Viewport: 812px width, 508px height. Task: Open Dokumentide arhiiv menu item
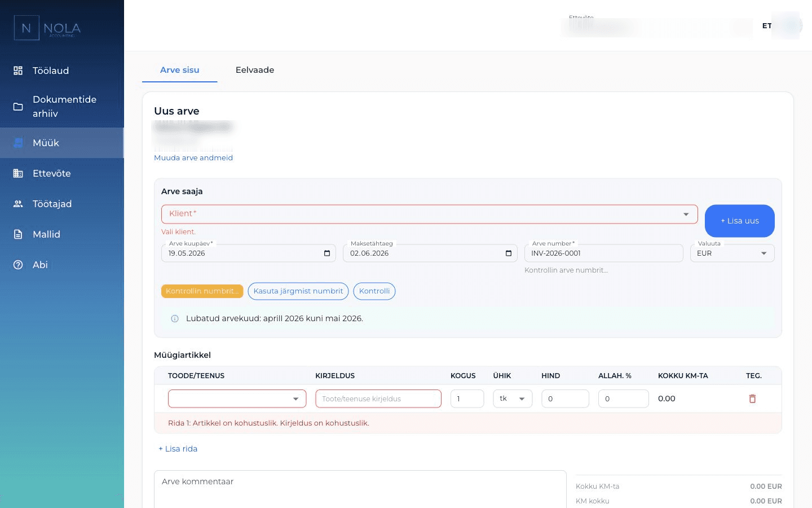62,106
